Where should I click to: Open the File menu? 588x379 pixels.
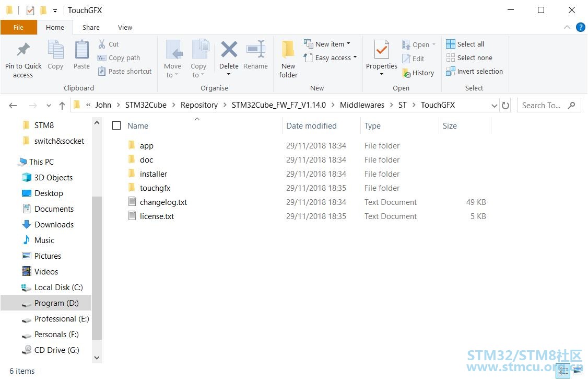[18, 27]
